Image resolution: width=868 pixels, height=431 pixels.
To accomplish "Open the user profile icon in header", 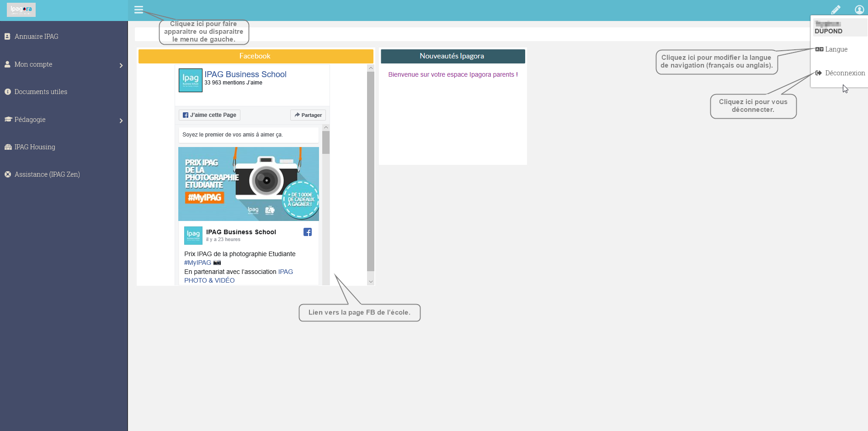I will pyautogui.click(x=859, y=10).
